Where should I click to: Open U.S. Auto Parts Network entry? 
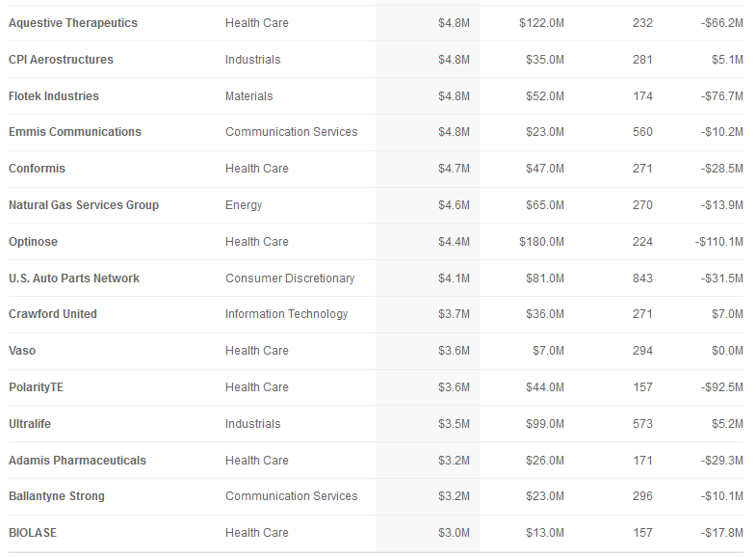coord(74,278)
